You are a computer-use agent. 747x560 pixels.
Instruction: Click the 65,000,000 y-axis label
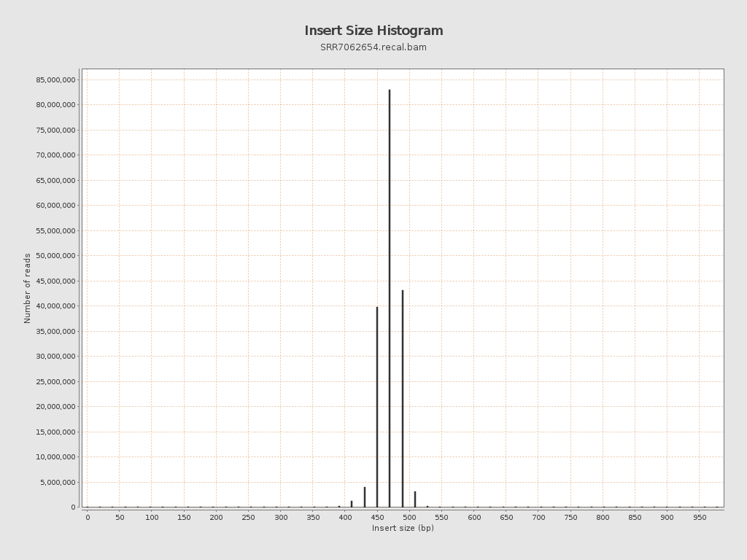click(x=55, y=180)
